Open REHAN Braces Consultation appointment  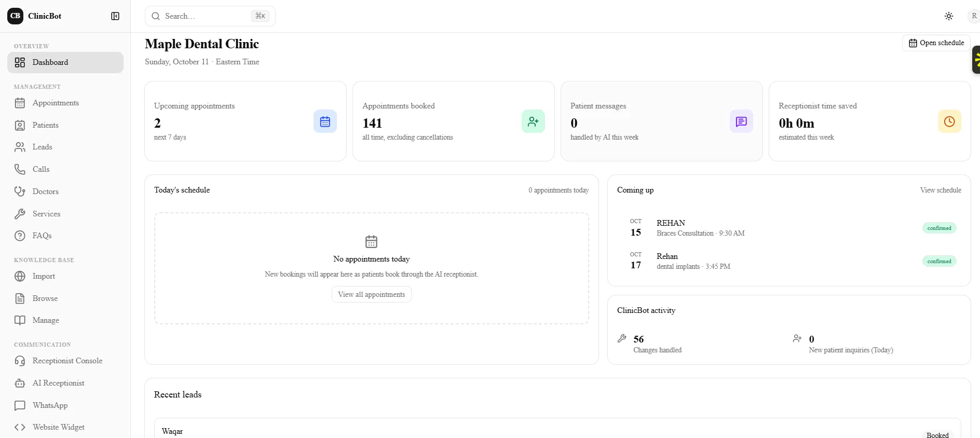(x=789, y=228)
